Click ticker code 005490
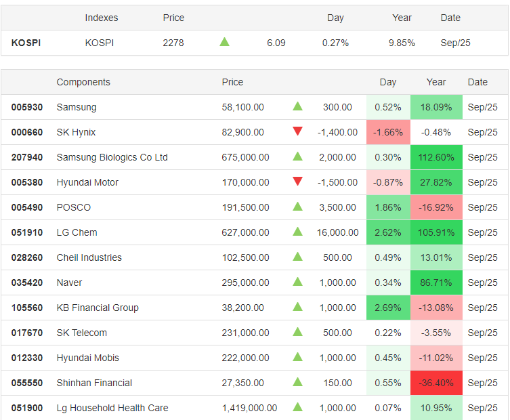This screenshot has height=420, width=510. pyautogui.click(x=27, y=207)
